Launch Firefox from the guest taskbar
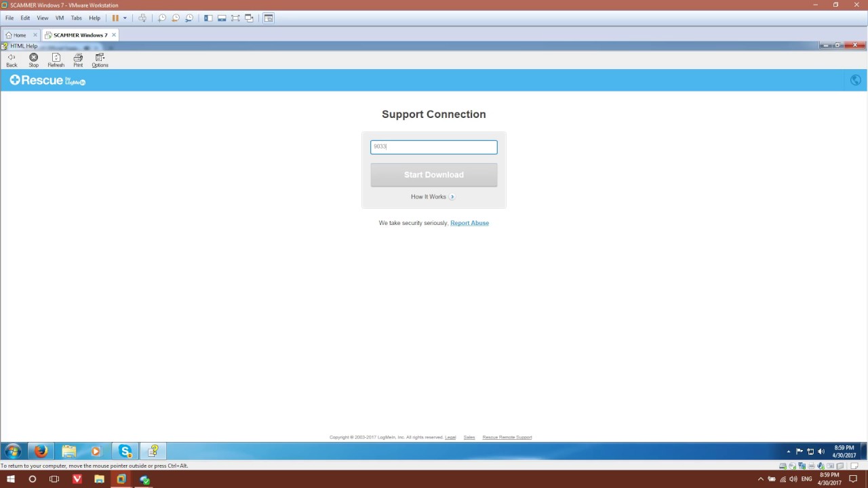868x488 pixels. click(40, 451)
